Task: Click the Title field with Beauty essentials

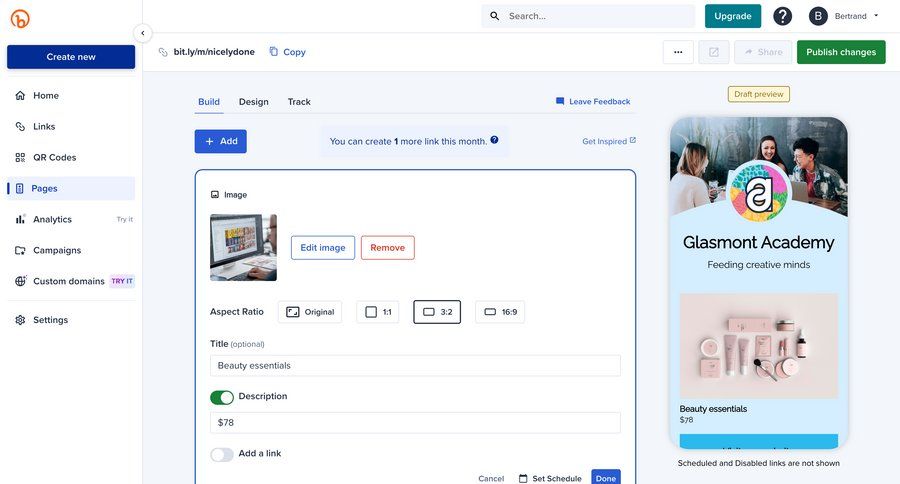Action: point(415,365)
